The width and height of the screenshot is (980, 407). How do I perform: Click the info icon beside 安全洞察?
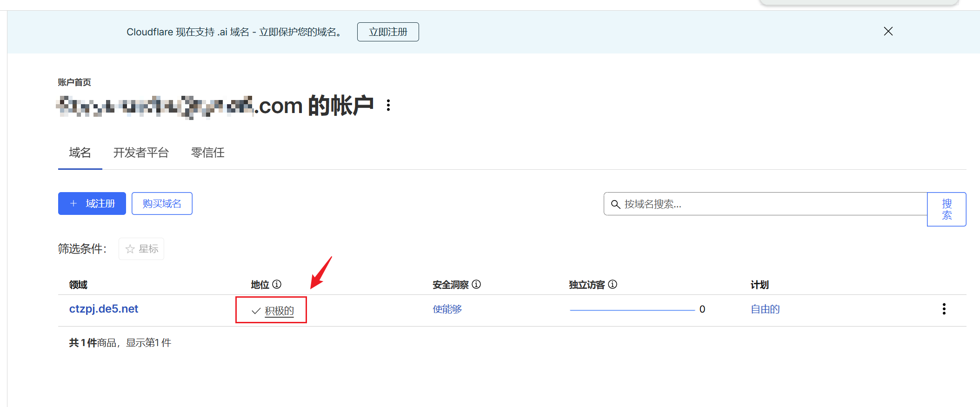point(476,284)
